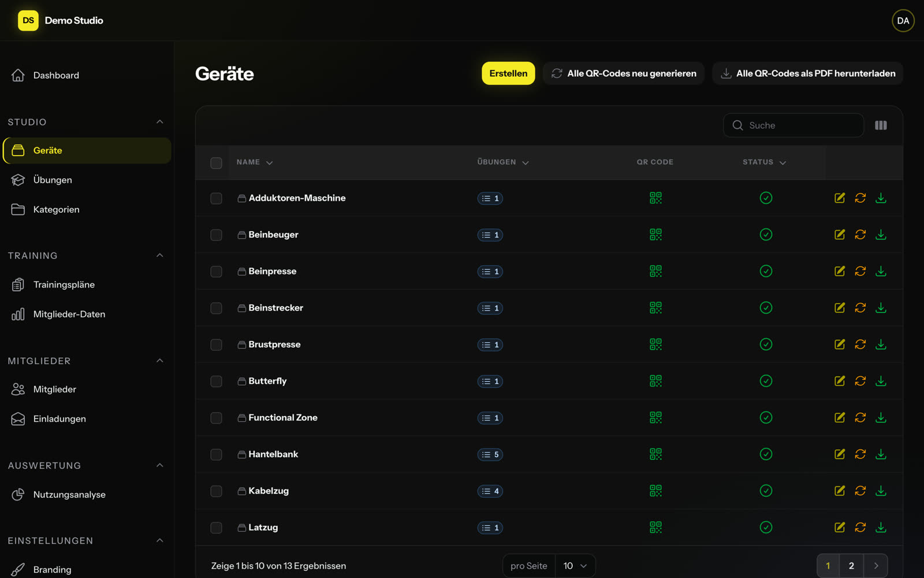924x578 pixels.
Task: Open the per-page count dropdown
Action: click(575, 566)
